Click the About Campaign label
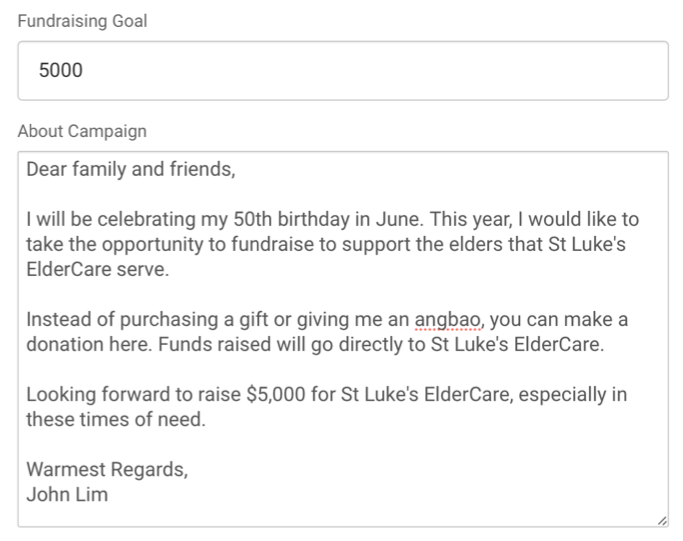This screenshot has height=541, width=683. coord(82,131)
